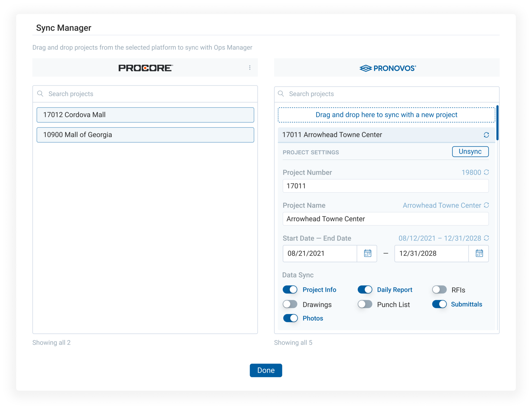The width and height of the screenshot is (532, 409).
Task: Focus the Procore Search projects field
Action: pyautogui.click(x=145, y=94)
